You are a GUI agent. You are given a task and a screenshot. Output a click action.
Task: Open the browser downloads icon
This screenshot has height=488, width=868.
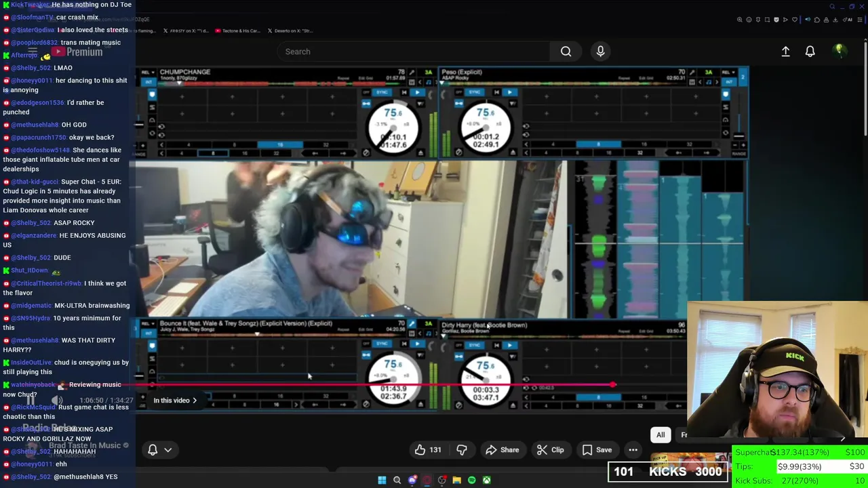(835, 20)
